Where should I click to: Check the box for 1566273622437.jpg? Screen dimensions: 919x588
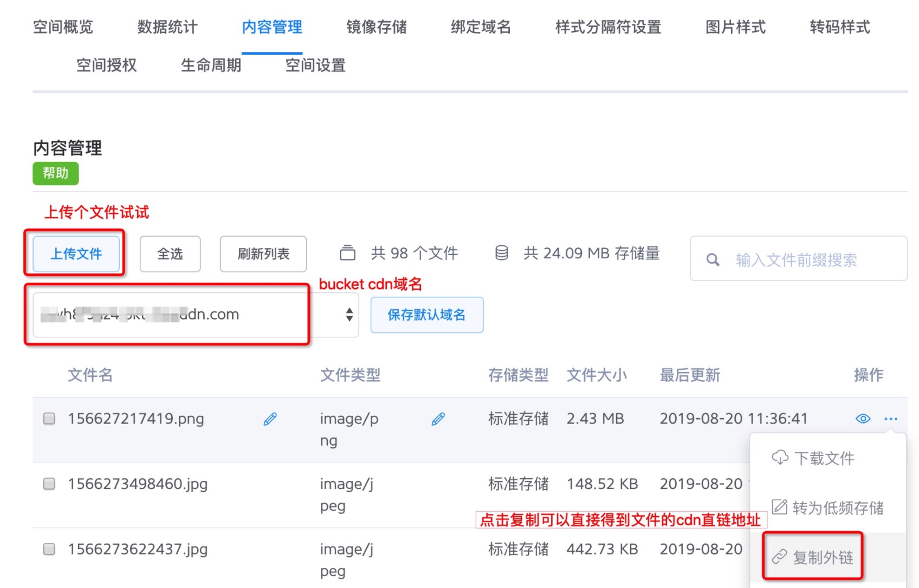[49, 549]
